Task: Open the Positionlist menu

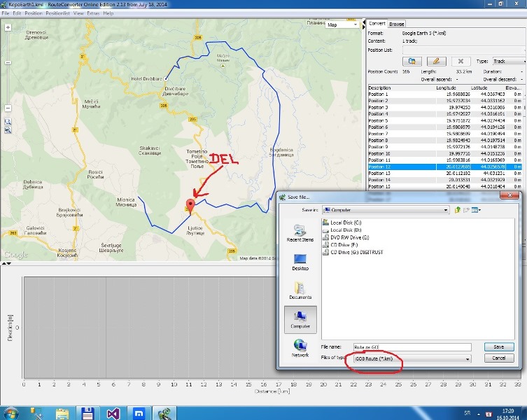Action: pos(57,13)
